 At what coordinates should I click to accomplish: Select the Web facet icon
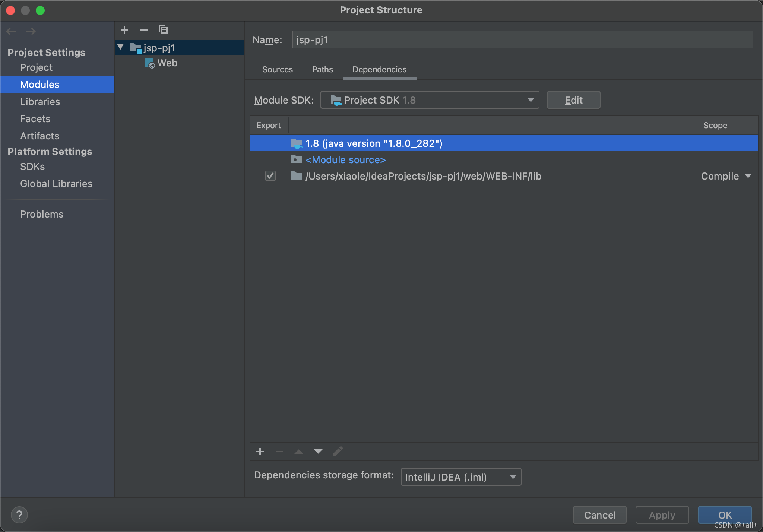click(x=149, y=63)
